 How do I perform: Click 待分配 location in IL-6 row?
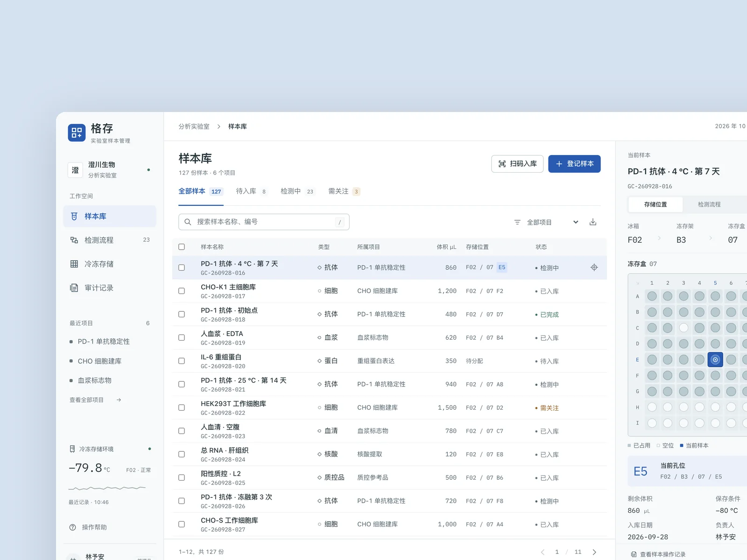tap(474, 361)
